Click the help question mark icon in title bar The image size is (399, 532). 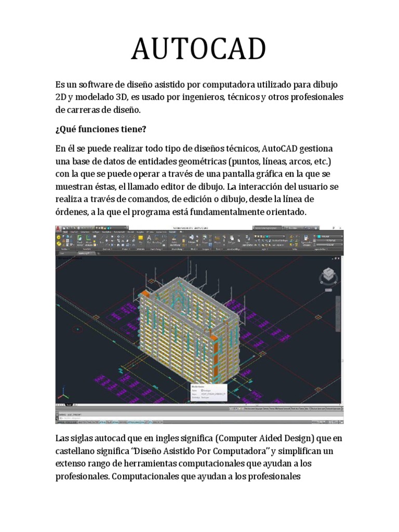(x=316, y=228)
